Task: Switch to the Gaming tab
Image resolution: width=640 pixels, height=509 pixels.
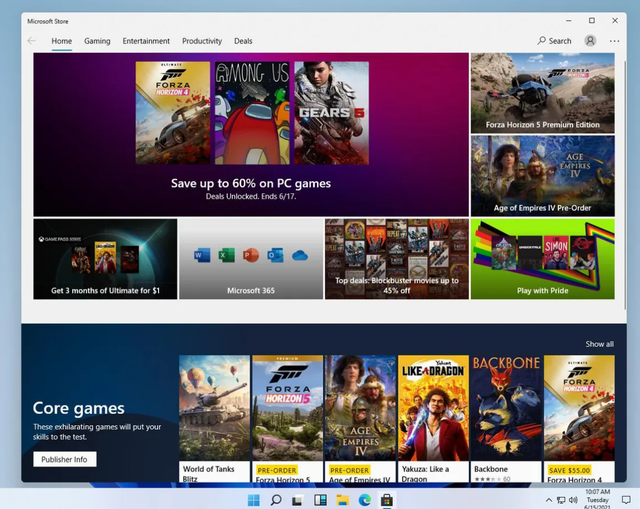Action: coord(97,41)
